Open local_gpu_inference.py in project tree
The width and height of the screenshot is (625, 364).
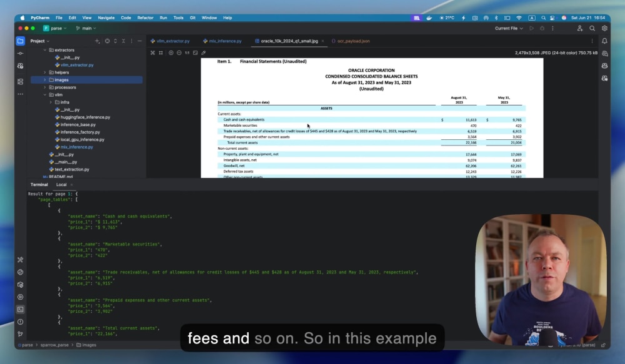[82, 140]
